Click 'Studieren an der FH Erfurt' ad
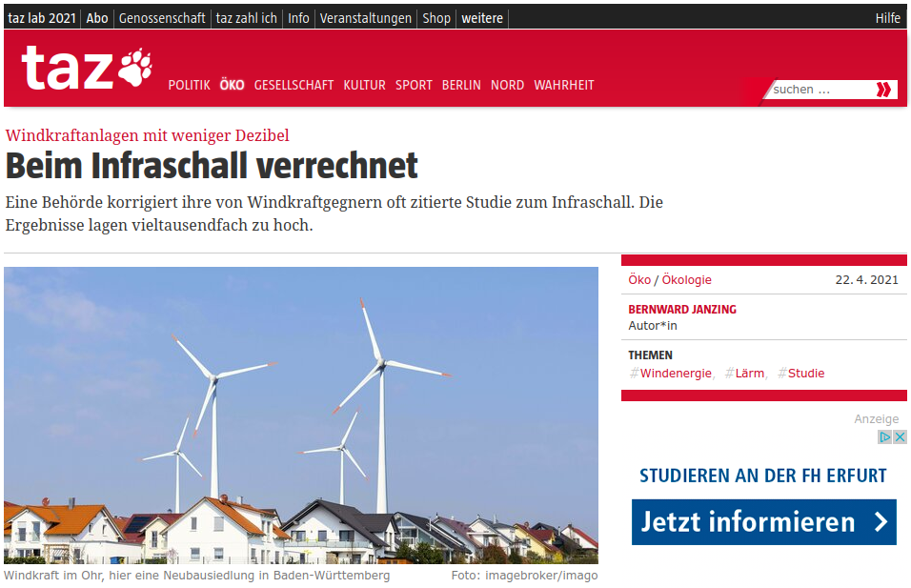 763,476
